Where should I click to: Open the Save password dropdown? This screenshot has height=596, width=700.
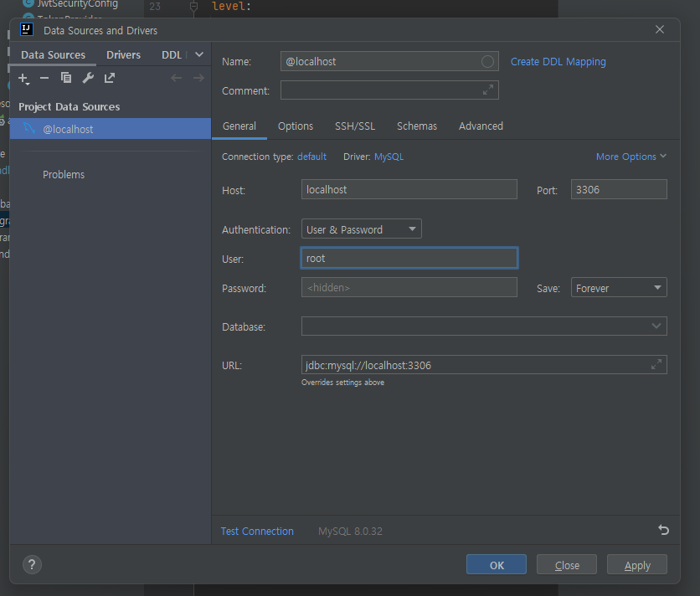619,287
